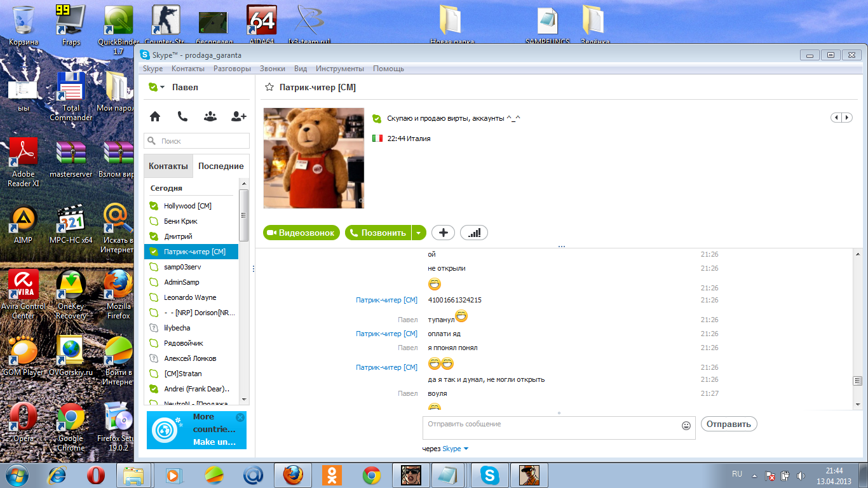This screenshot has height=488, width=868.
Task: Favorite the contact with the star icon
Action: click(269, 87)
